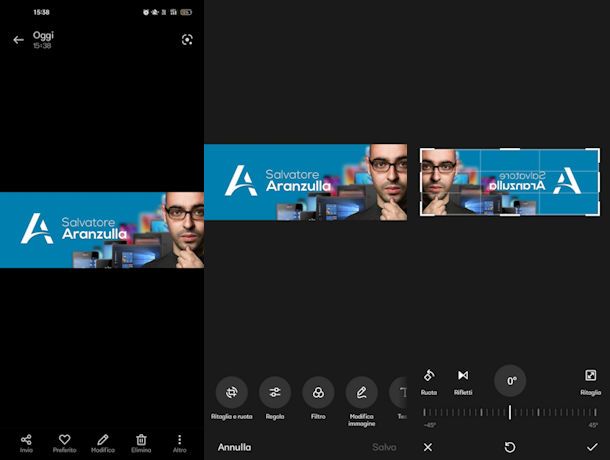Mark the photo as Preferito with the heart
This screenshot has height=460, width=610.
pos(65,444)
